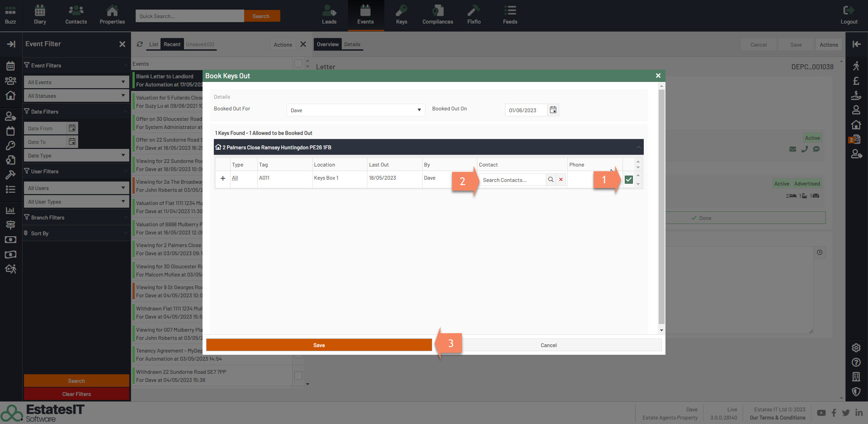This screenshot has width=868, height=424.
Task: Untick the key A011 booking checkbox
Action: coord(628,180)
